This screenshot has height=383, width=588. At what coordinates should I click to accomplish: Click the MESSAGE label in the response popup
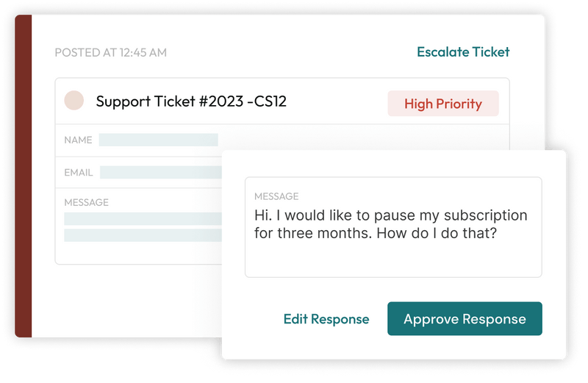(x=276, y=196)
